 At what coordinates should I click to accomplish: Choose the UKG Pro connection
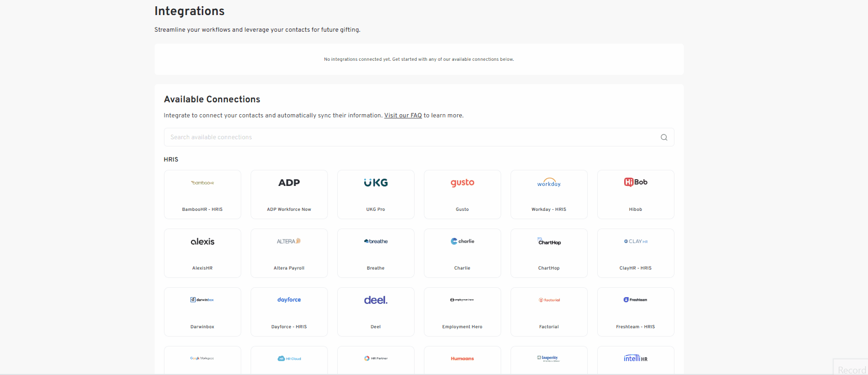376,194
